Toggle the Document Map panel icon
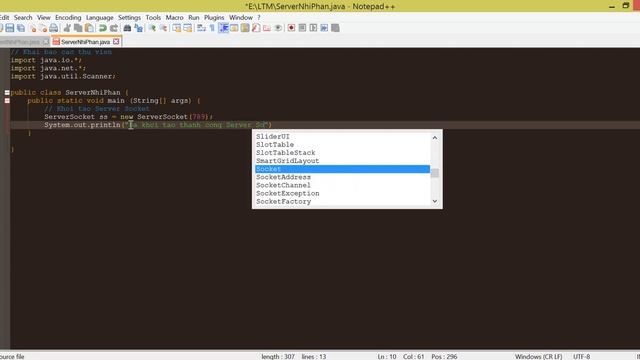640x360 pixels. click(x=245, y=28)
